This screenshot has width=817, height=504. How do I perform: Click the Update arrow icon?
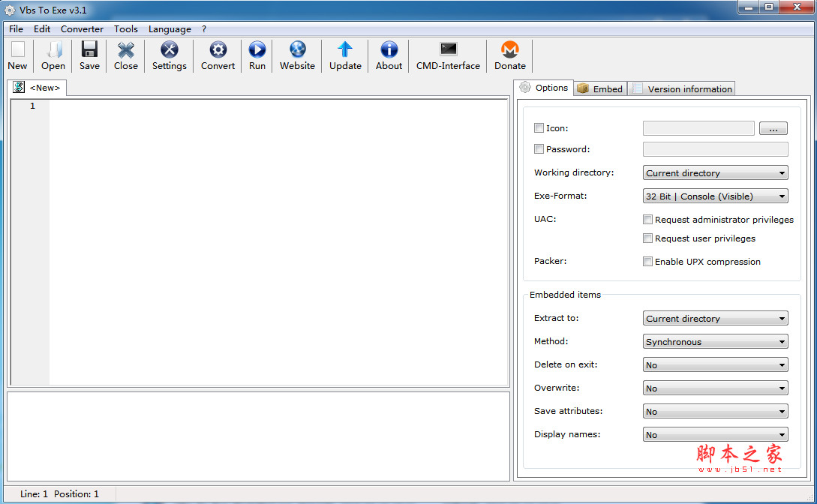[345, 50]
